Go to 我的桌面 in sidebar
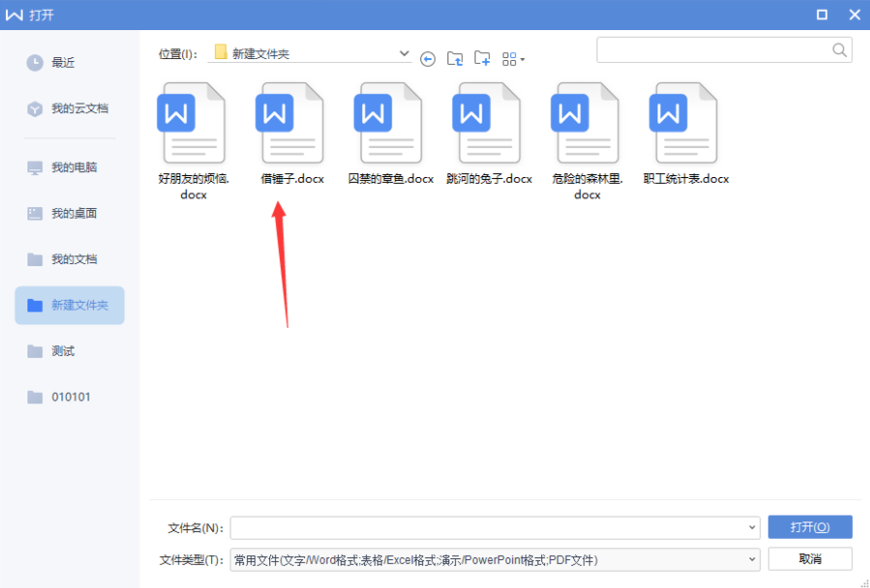The width and height of the screenshot is (870, 588). 70,214
